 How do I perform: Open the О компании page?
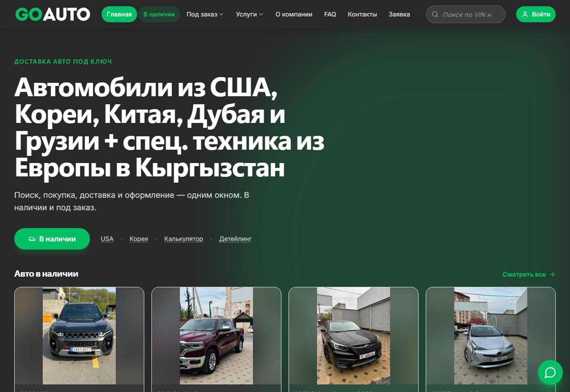click(x=294, y=14)
